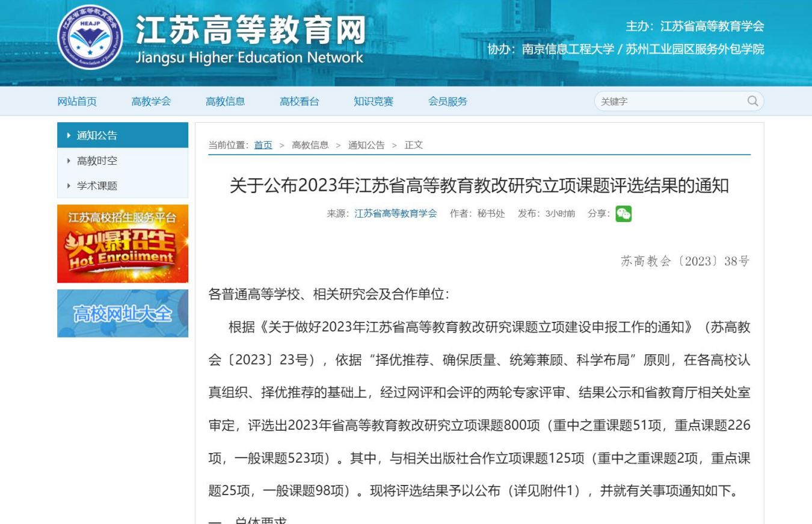Open 知识竞赛 navigation item
The width and height of the screenshot is (812, 524).
(x=374, y=101)
